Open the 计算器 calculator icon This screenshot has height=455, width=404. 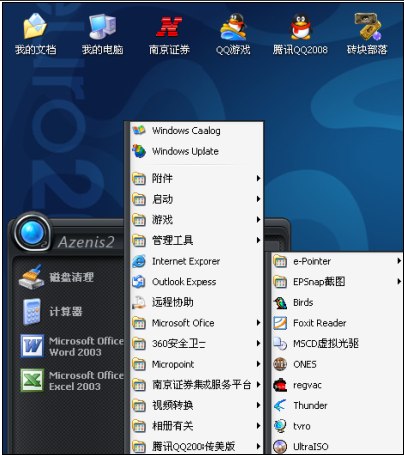pyautogui.click(x=32, y=312)
